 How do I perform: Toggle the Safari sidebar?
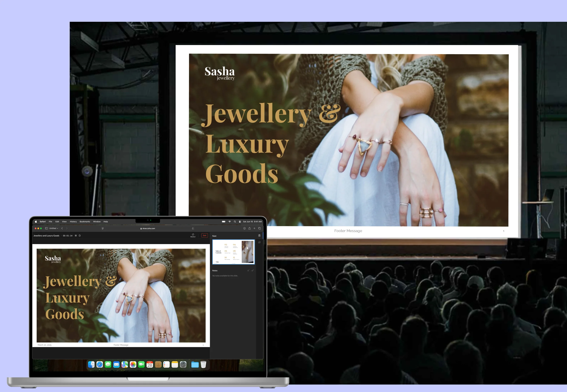[x=46, y=228]
